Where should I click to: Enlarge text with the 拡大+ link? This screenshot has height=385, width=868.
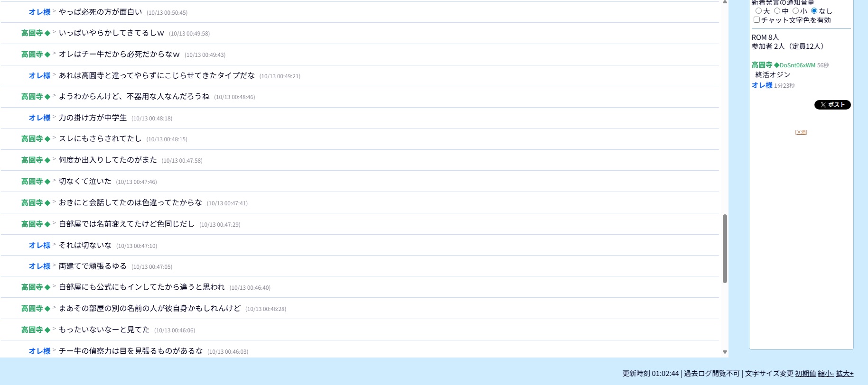[844, 374]
